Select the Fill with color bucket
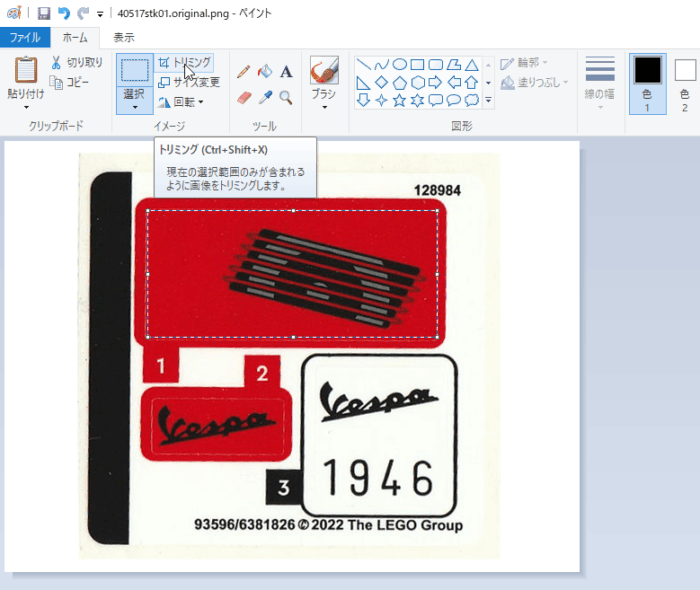 [265, 71]
